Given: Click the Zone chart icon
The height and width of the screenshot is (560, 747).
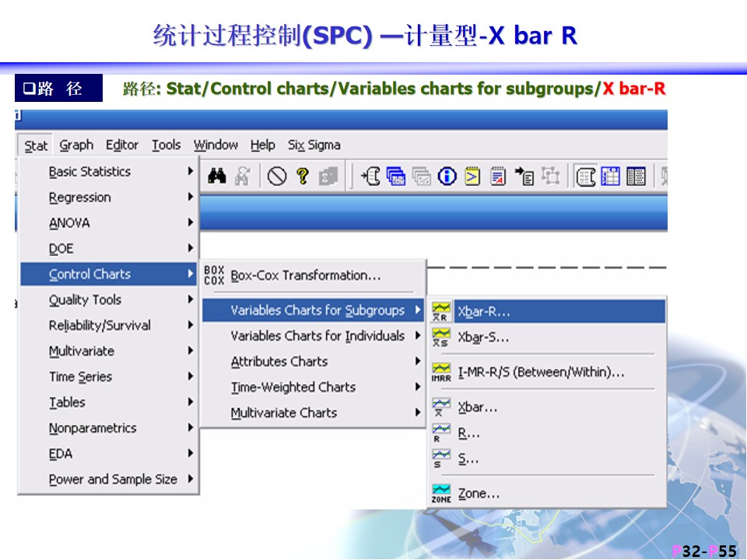Looking at the screenshot, I should 441,493.
